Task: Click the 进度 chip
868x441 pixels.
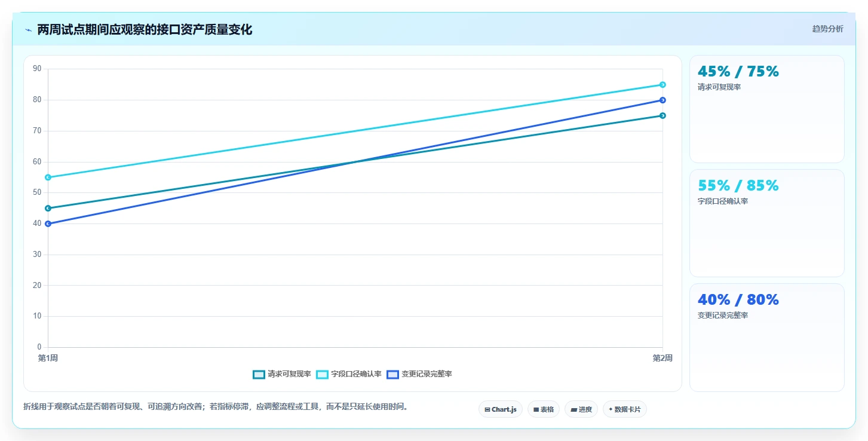Action: pos(581,409)
